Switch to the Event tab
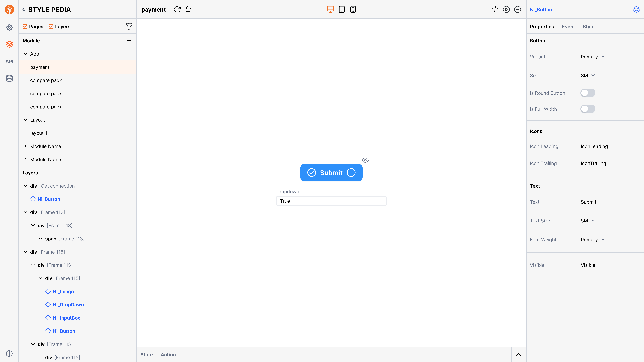 point(568,27)
